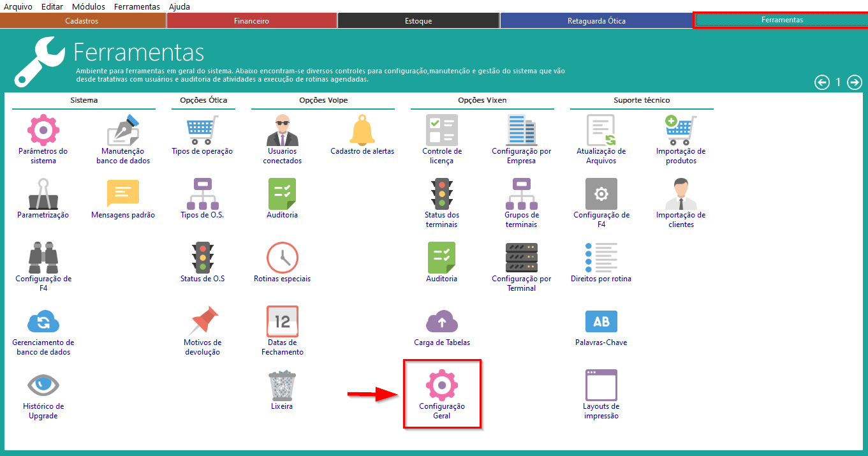Open the Módulos menu
The image size is (868, 456).
88,6
